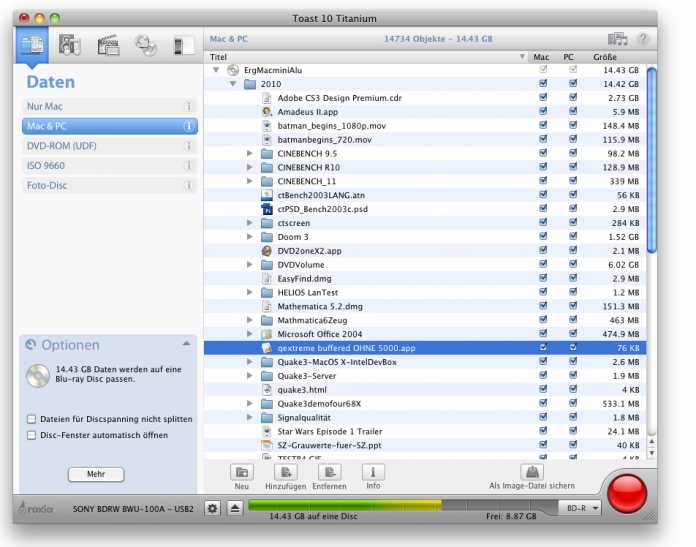The image size is (696, 547).
Task: Expand the DVDVolume folder
Action: (x=249, y=265)
